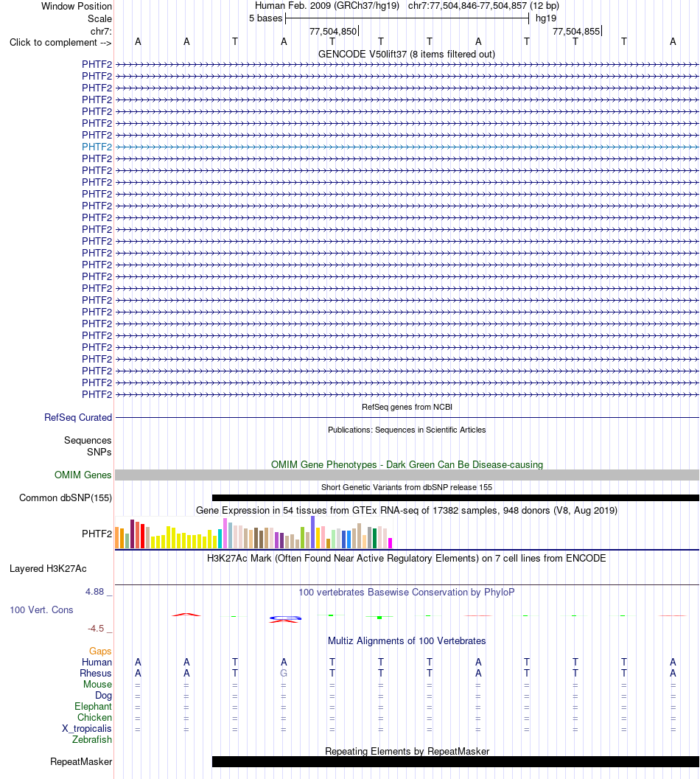Open 'RefSeq genes from NCBI' track title
Viewport: 700px width, 779px height.
pyautogui.click(x=407, y=407)
